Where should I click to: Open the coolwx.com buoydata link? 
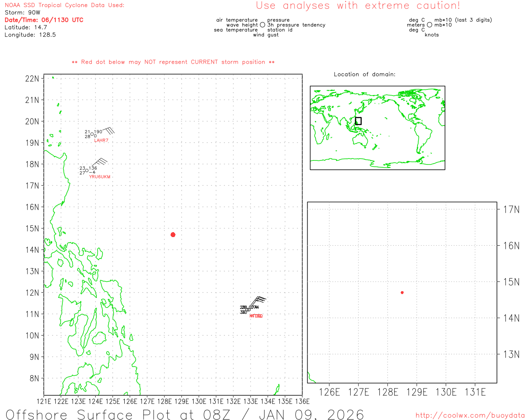coord(470,415)
